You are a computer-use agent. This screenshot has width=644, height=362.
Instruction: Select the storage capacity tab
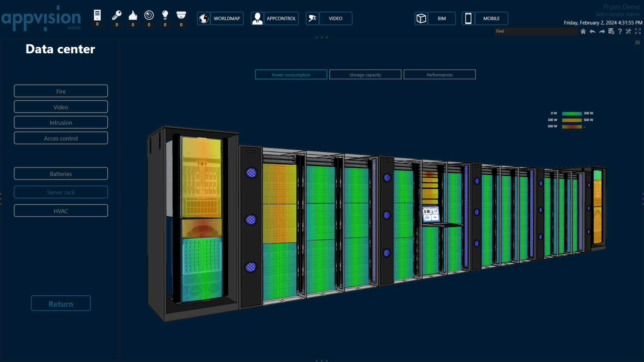[x=365, y=75]
